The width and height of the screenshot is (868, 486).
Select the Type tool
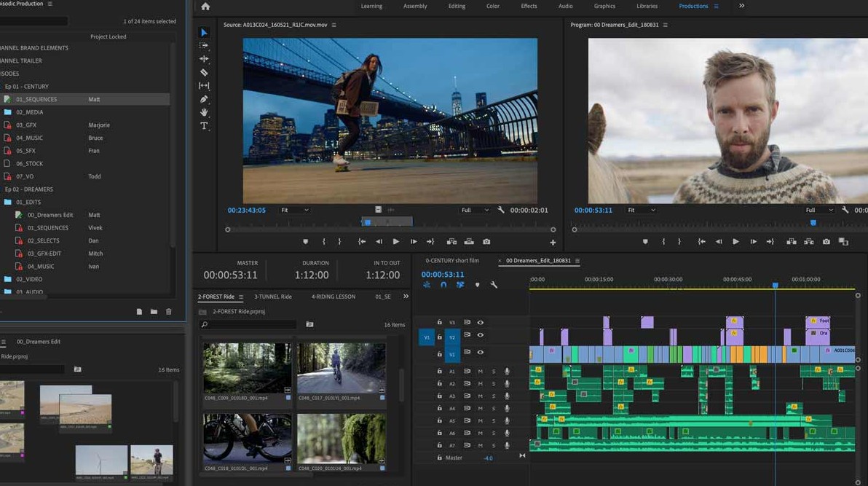click(204, 126)
